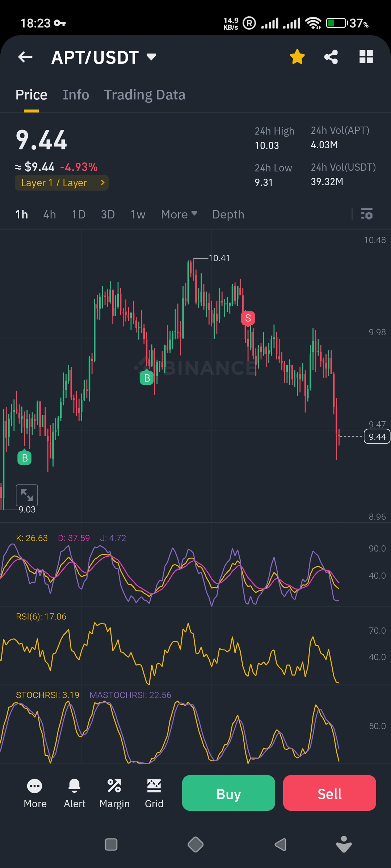The image size is (391, 868).
Task: Tap the 24h High value 10.03
Action: pos(267,145)
